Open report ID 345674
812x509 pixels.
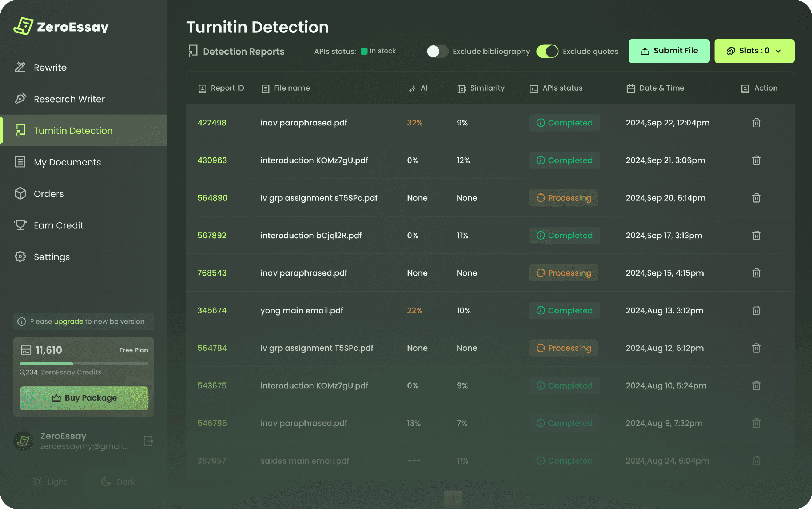click(x=212, y=310)
